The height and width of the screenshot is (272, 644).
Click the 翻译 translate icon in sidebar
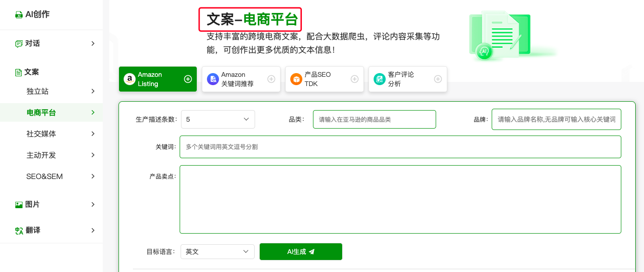[x=19, y=230]
